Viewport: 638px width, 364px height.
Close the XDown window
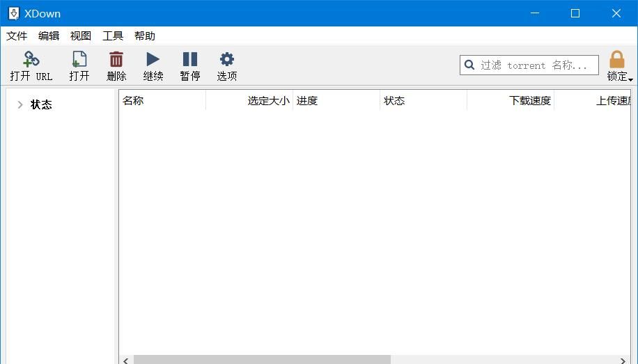coord(616,13)
